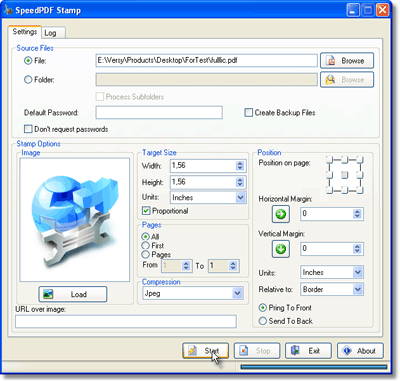Select Send To Back option

coord(263,321)
